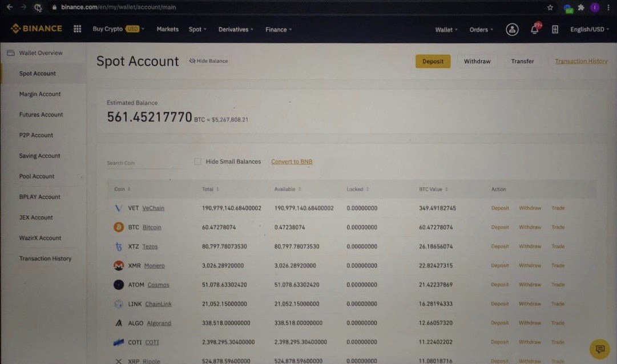Click the ChainLink coin icon
Screen dimensions: 617x364
[x=119, y=304]
